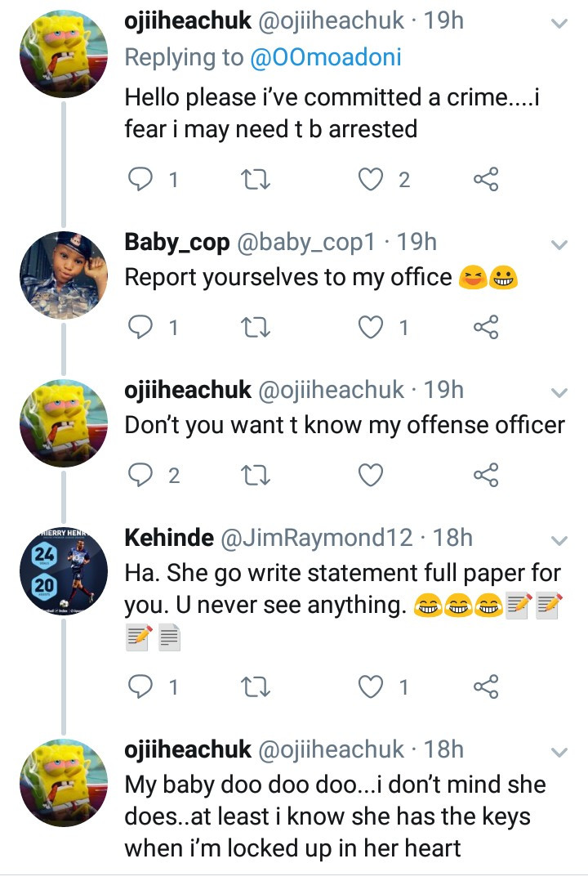Like the tweet about needing to be arrested
Screen dimensions: 588x881
[372, 179]
